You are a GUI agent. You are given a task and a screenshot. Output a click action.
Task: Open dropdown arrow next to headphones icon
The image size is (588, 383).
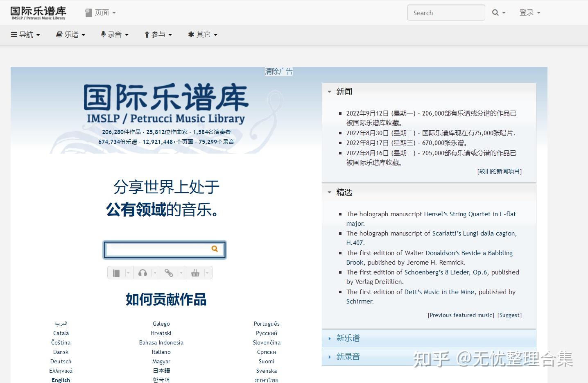tap(154, 273)
